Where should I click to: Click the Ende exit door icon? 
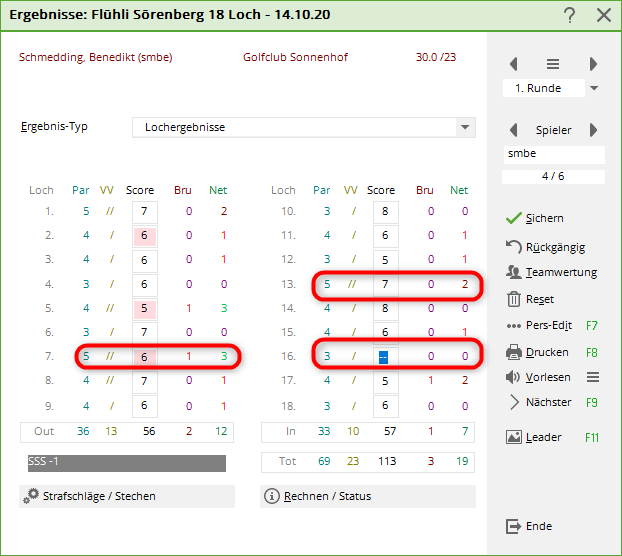[514, 526]
